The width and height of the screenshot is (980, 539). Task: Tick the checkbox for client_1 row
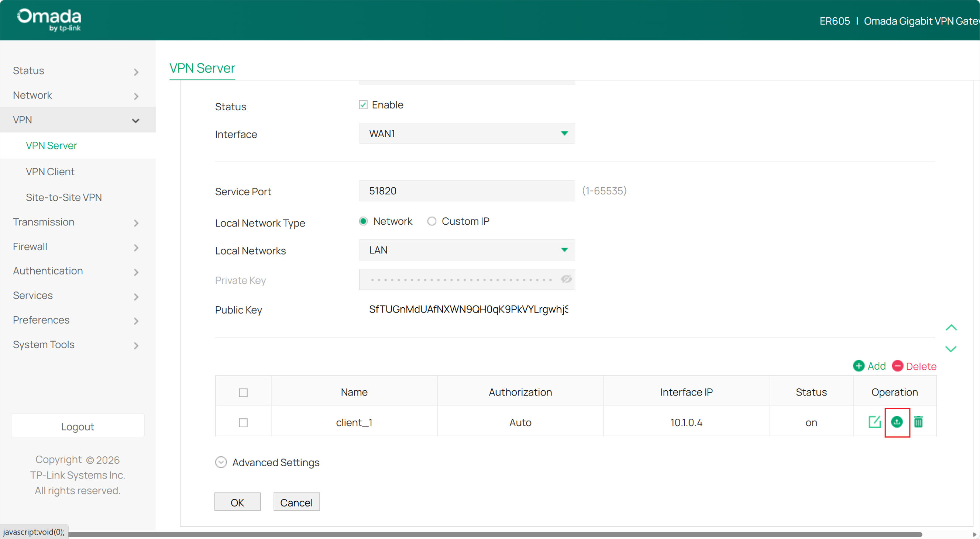point(243,423)
